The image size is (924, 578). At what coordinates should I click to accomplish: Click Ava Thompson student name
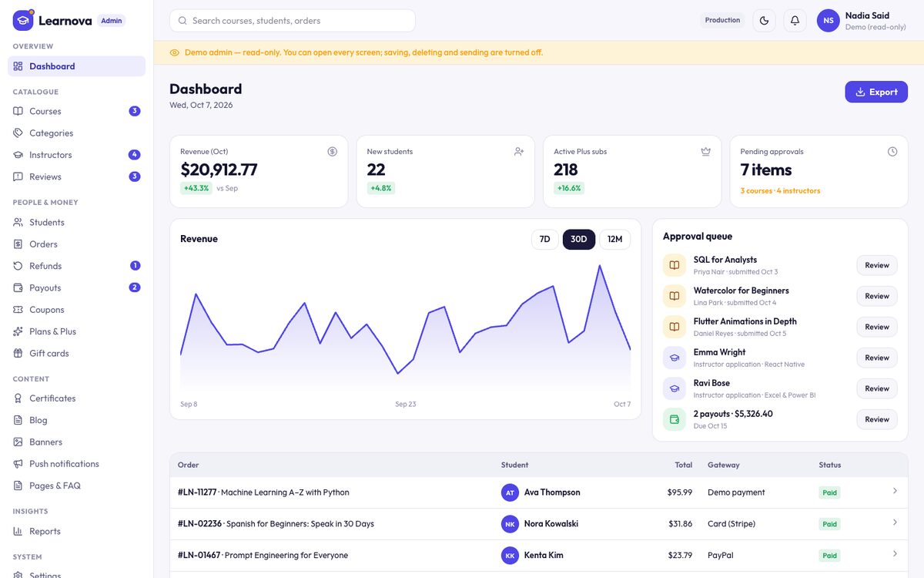[552, 492]
